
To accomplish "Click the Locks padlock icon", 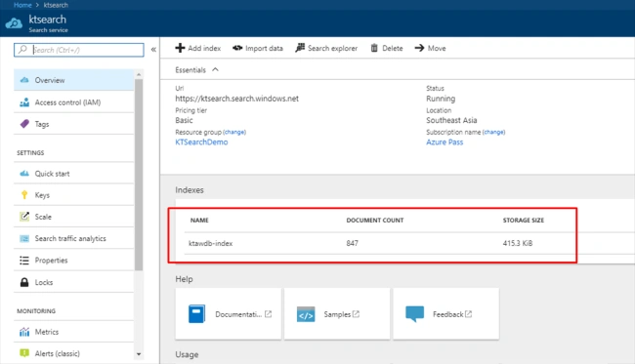I will point(24,282).
